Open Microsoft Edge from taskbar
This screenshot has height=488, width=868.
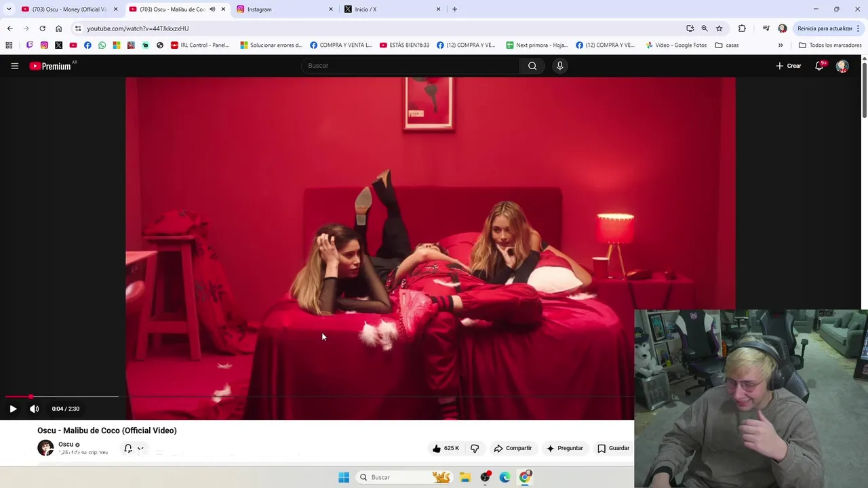tap(505, 477)
